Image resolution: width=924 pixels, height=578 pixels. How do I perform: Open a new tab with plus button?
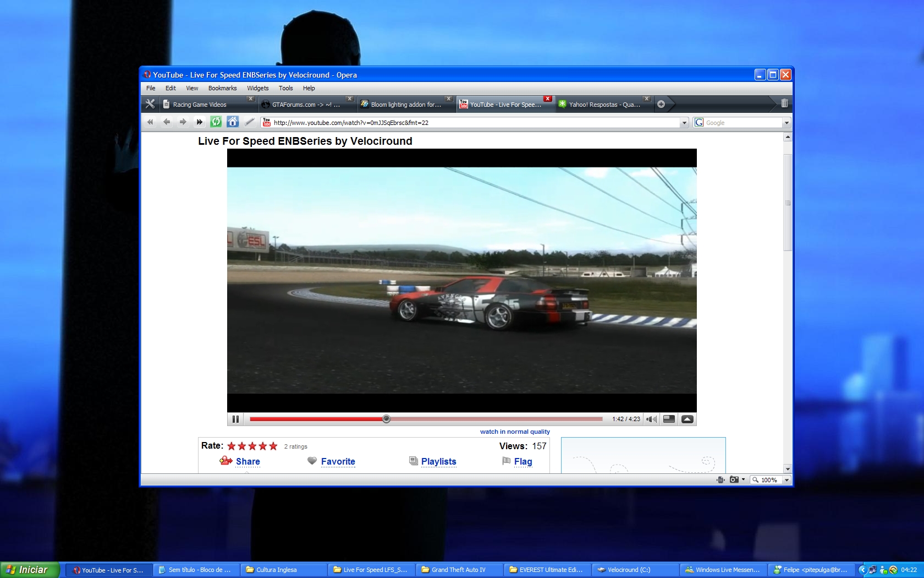(661, 104)
